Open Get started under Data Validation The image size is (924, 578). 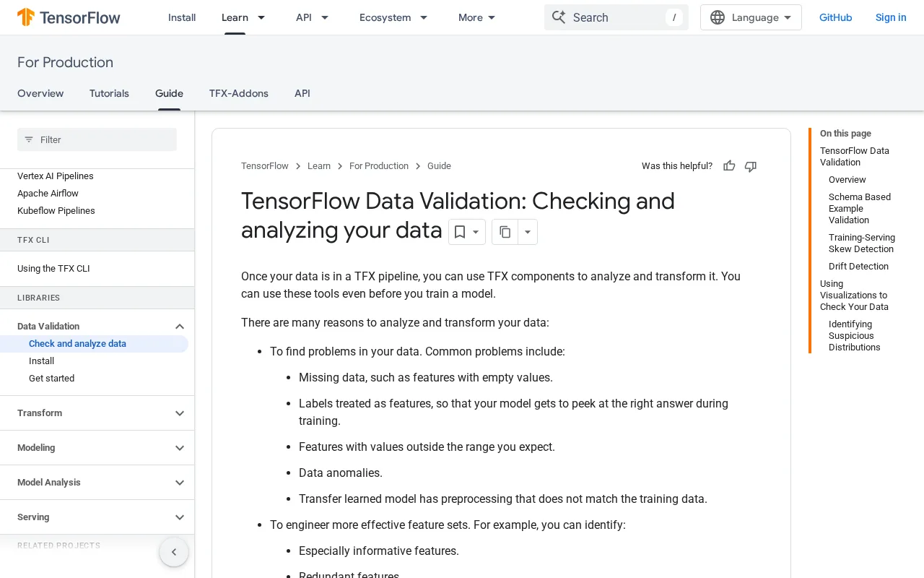pyautogui.click(x=51, y=379)
